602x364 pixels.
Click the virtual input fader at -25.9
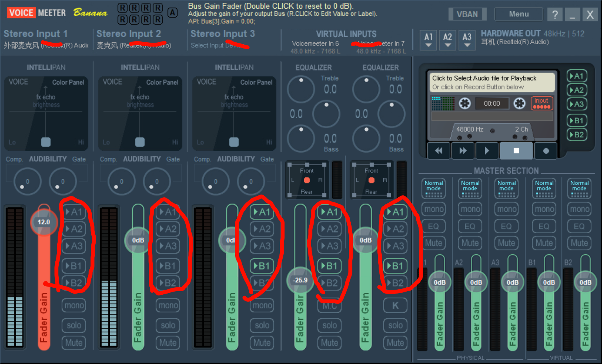pos(301,280)
